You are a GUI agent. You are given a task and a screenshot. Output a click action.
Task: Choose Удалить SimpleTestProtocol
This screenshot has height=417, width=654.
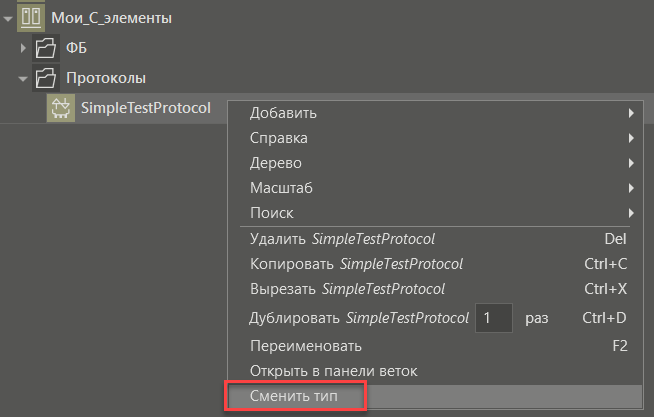pyautogui.click(x=435, y=239)
